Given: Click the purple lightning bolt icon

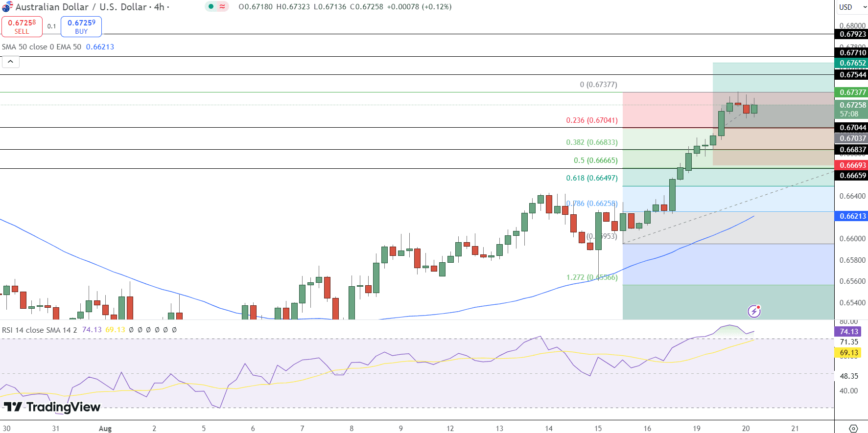Looking at the screenshot, I should pos(754,311).
